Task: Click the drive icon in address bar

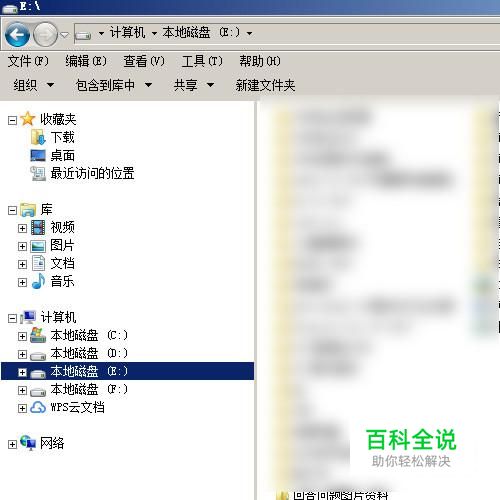Action: [83, 35]
